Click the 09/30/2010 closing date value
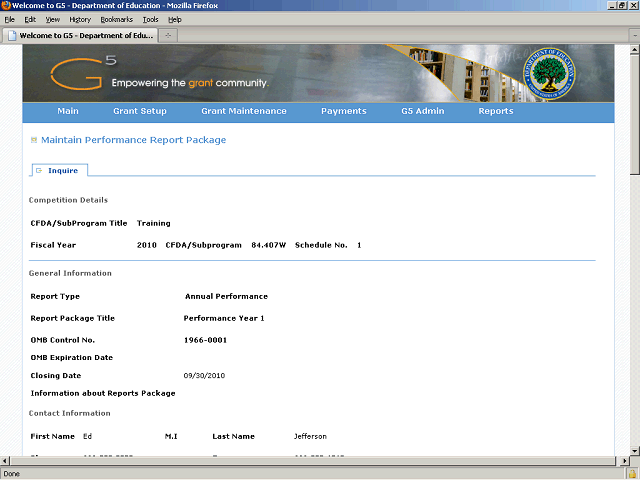640x480 pixels. (204, 376)
